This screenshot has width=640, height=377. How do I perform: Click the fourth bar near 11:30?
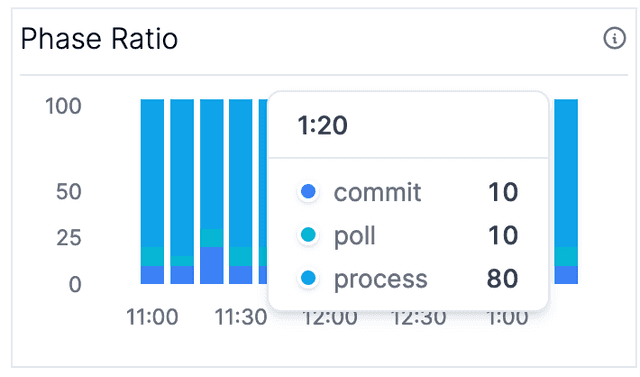pyautogui.click(x=240, y=191)
